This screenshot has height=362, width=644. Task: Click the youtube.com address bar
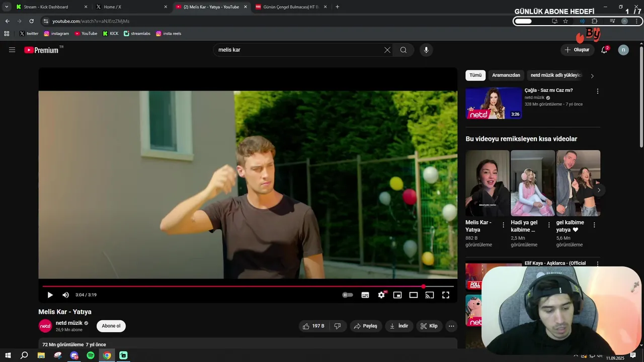click(91, 21)
